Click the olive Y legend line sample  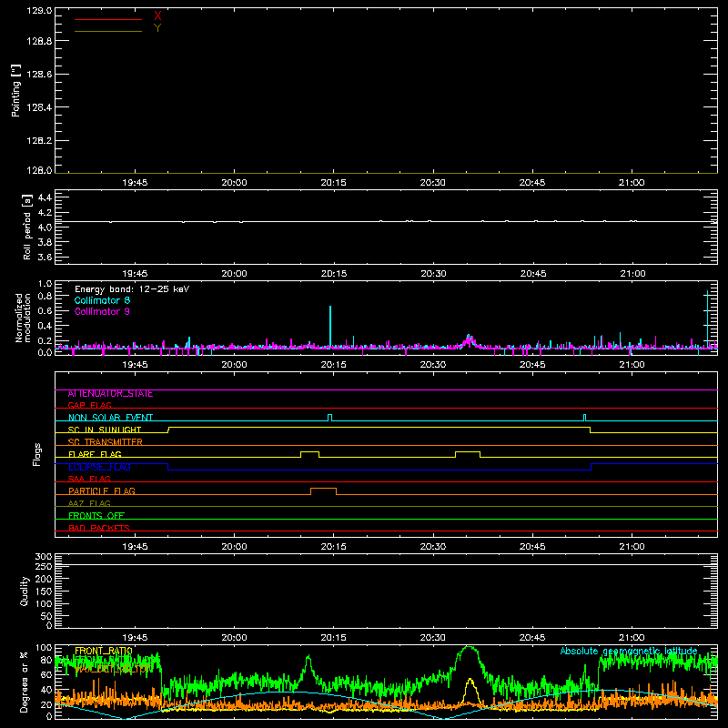[x=108, y=32]
